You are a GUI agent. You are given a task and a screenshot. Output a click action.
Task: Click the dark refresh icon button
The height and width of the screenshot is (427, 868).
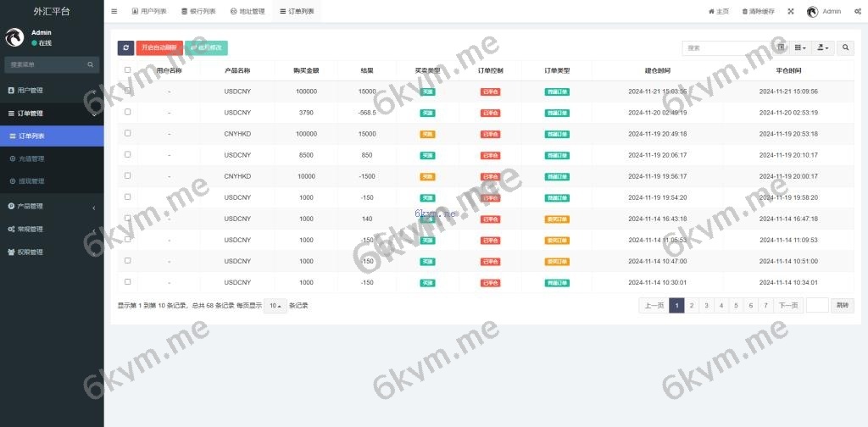tap(125, 48)
